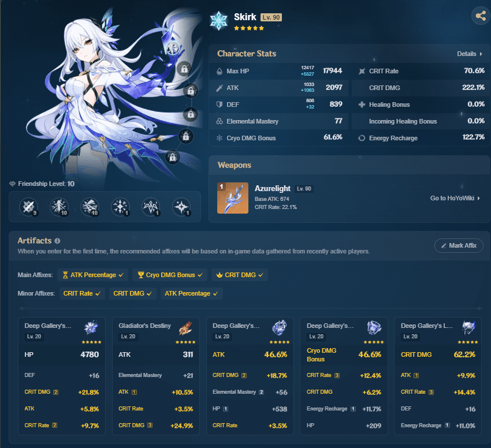
Task: Toggle the Cryo DMG Bonus main affix
Action: [x=169, y=275]
